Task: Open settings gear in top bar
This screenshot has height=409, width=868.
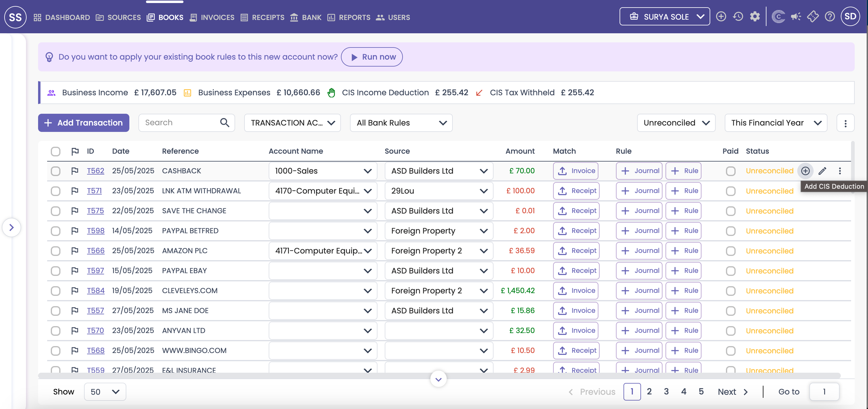Action: (x=755, y=17)
